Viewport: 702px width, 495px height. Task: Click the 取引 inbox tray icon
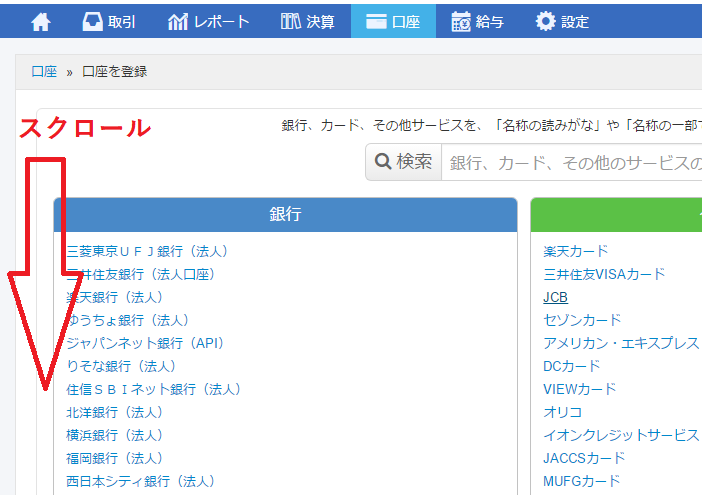coord(93,21)
